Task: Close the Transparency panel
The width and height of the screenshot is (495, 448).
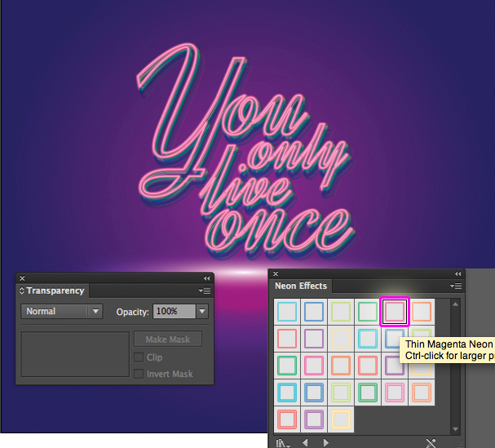Action: (x=22, y=278)
